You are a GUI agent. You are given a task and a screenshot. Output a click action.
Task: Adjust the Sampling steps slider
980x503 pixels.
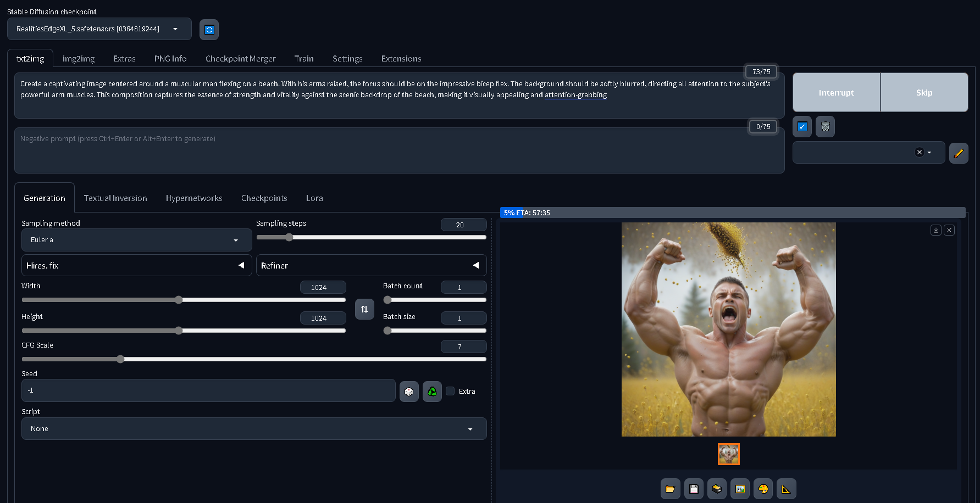coord(371,237)
